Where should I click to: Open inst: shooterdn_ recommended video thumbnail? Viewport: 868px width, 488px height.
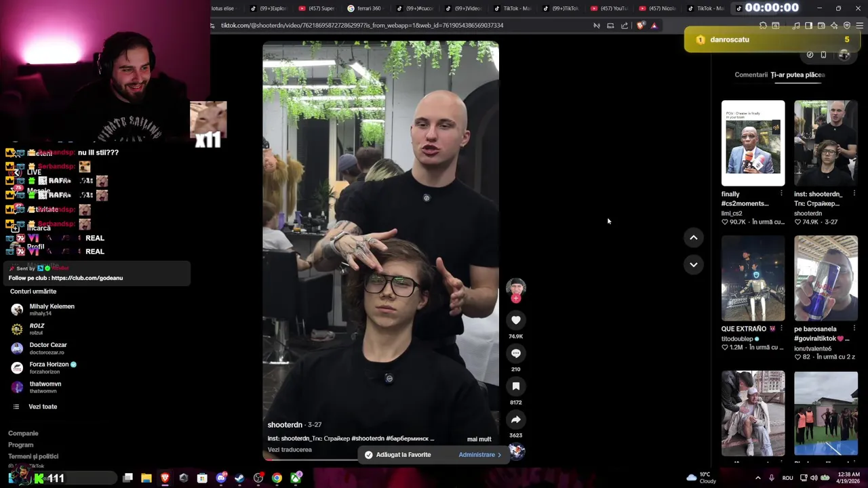(x=825, y=143)
